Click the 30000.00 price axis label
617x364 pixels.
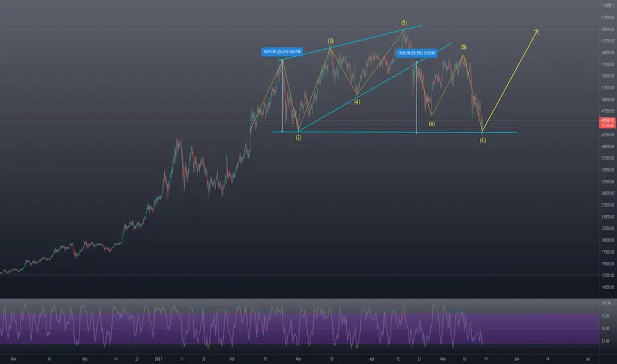[x=608, y=193]
